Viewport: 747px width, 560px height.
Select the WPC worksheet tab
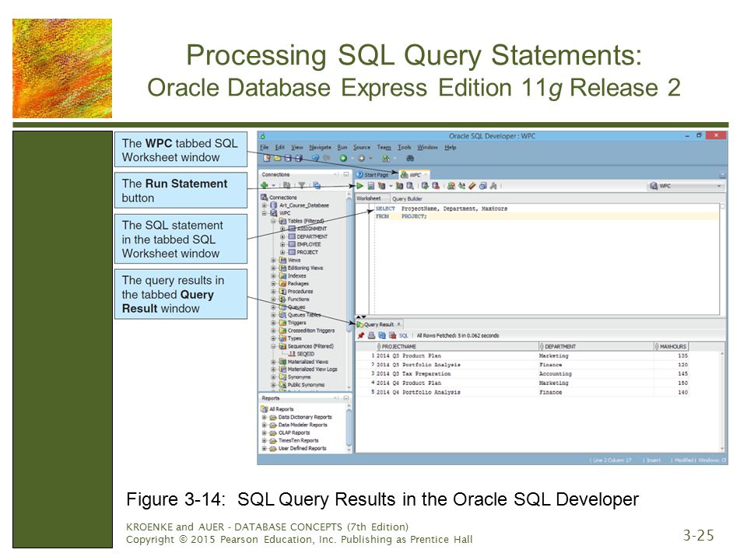click(412, 175)
